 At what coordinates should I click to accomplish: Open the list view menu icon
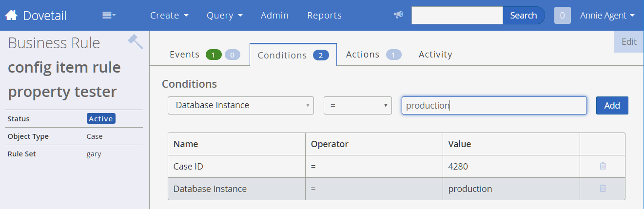[109, 15]
